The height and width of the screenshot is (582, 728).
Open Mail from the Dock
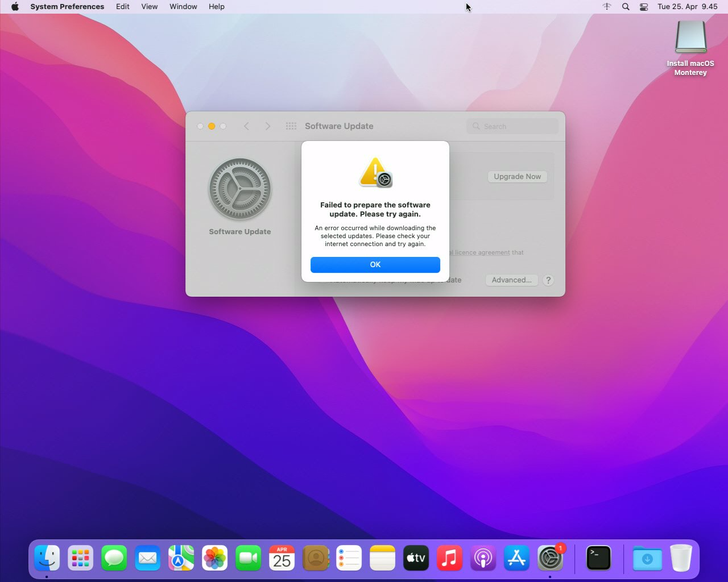pos(147,558)
